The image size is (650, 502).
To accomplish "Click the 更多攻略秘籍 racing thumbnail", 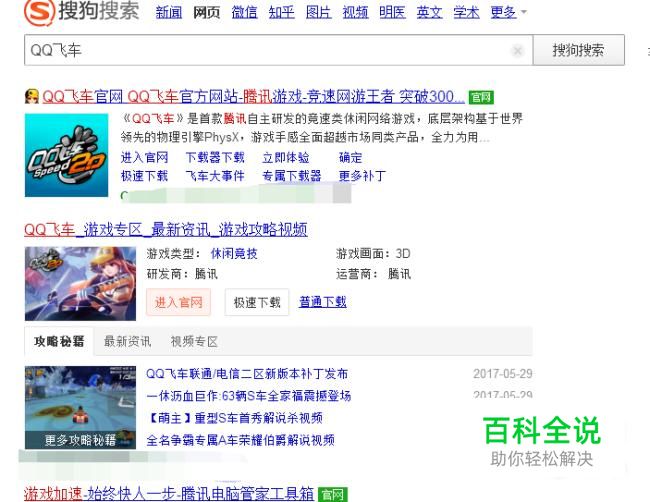I will [80, 407].
